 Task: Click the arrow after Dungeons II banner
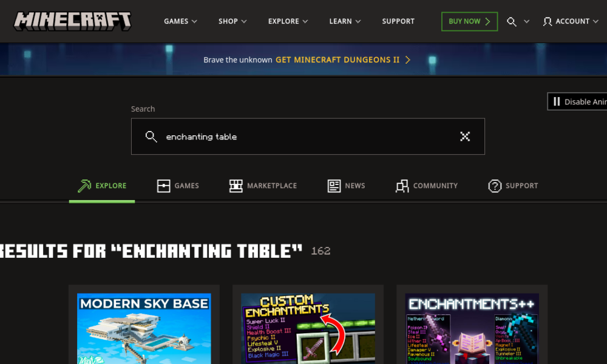click(408, 60)
